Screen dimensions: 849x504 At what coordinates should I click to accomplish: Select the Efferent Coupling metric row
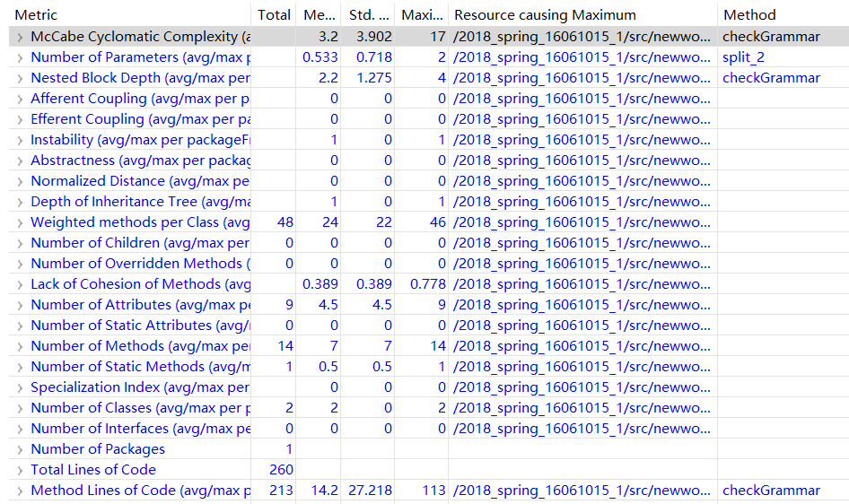coord(139,119)
